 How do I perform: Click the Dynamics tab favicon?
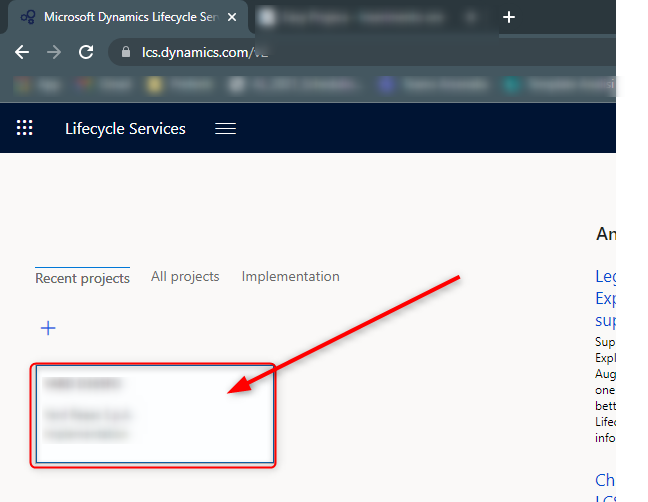click(x=28, y=18)
